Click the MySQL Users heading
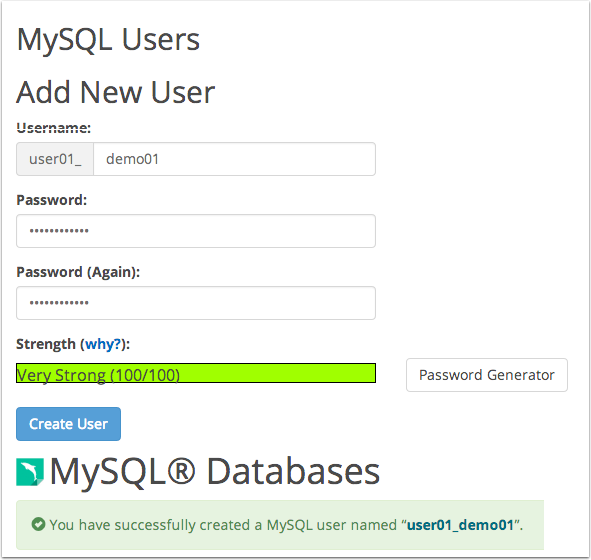The image size is (591, 560). click(x=108, y=40)
